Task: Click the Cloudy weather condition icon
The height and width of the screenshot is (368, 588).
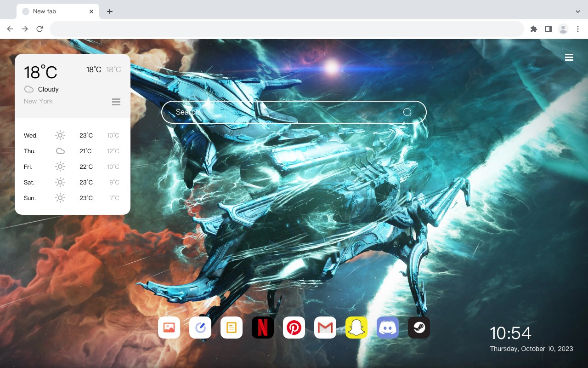Action: click(x=29, y=89)
